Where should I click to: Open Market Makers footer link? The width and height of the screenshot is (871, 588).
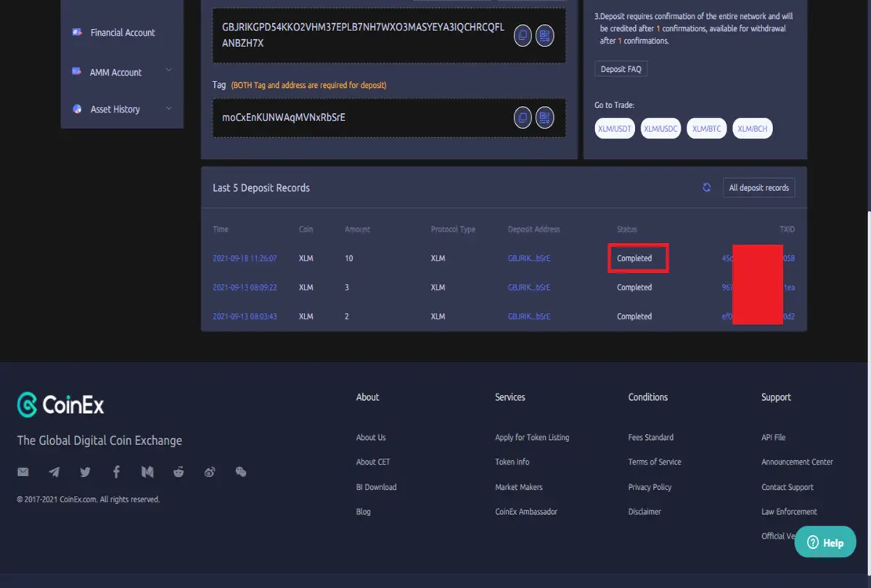tap(519, 487)
